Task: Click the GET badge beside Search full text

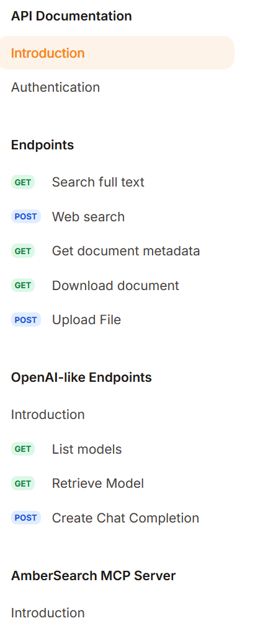Action: (x=23, y=182)
